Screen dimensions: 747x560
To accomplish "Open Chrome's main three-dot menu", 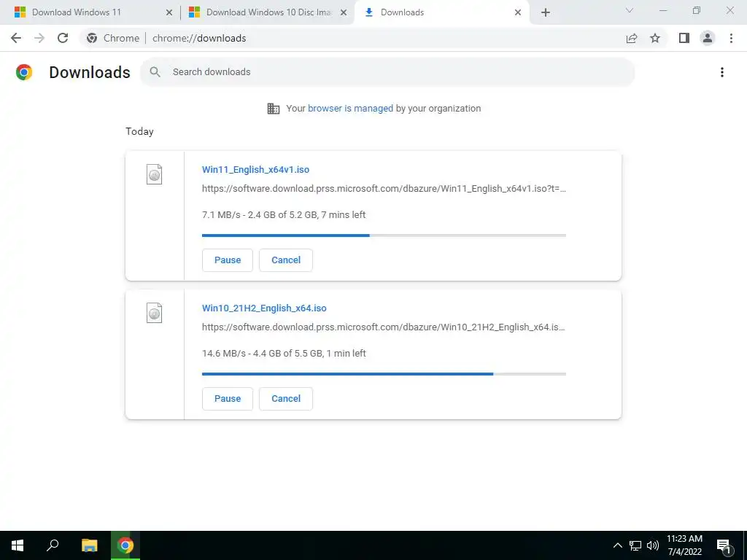I will (x=731, y=38).
